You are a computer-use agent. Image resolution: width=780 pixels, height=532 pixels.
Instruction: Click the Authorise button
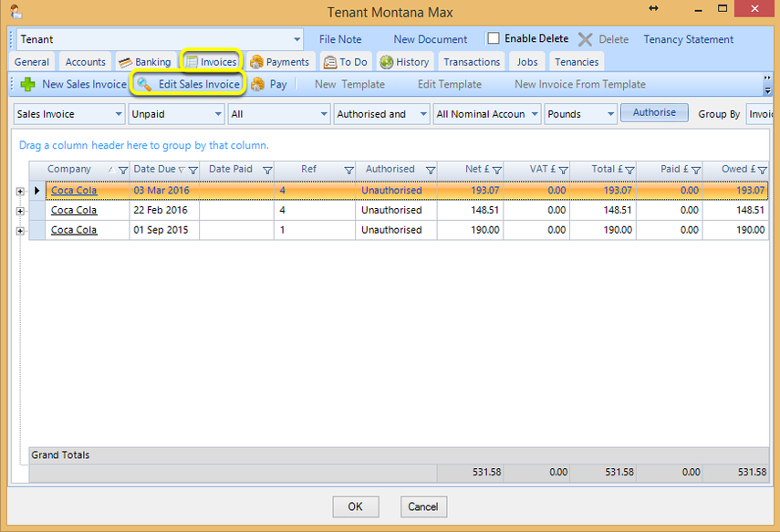(x=654, y=112)
